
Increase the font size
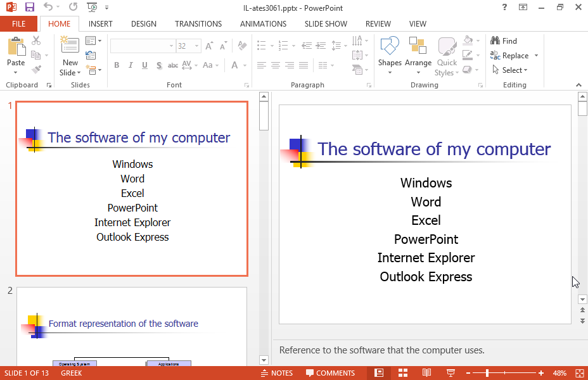click(209, 46)
